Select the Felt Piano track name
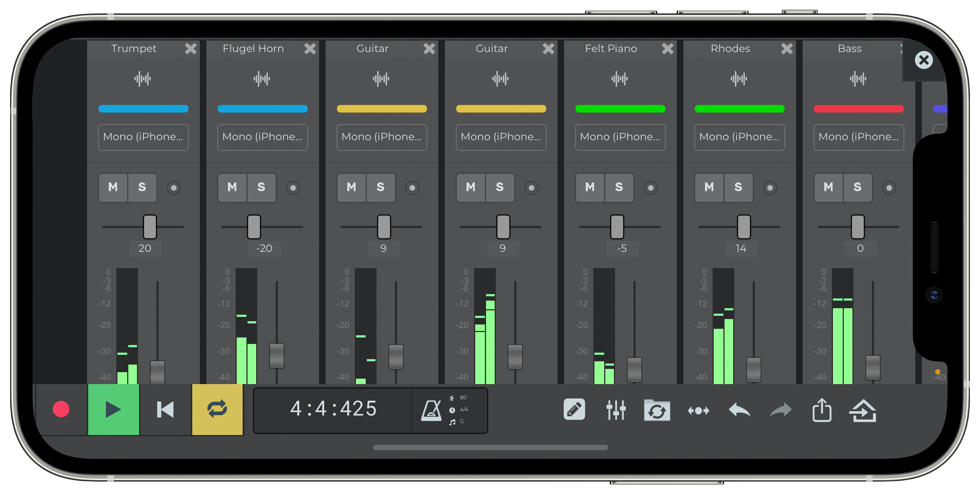The image size is (980, 495). point(611,49)
